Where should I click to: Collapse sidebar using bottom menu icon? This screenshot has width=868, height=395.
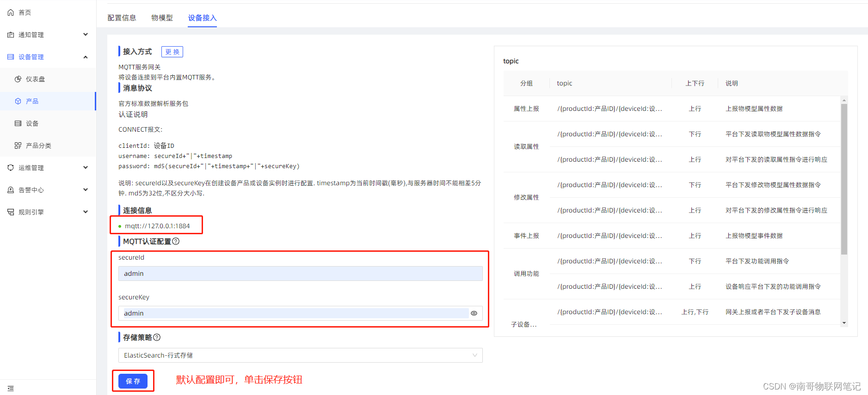tap(11, 389)
